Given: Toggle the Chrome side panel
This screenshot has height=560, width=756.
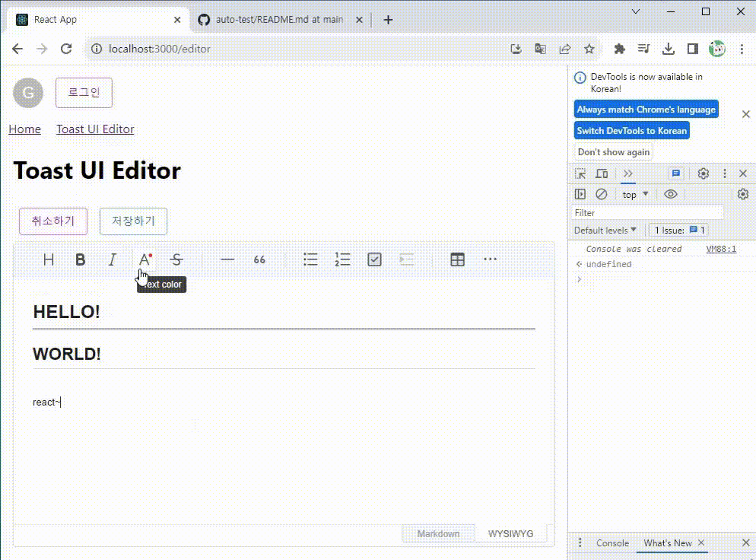Looking at the screenshot, I should pos(693,49).
